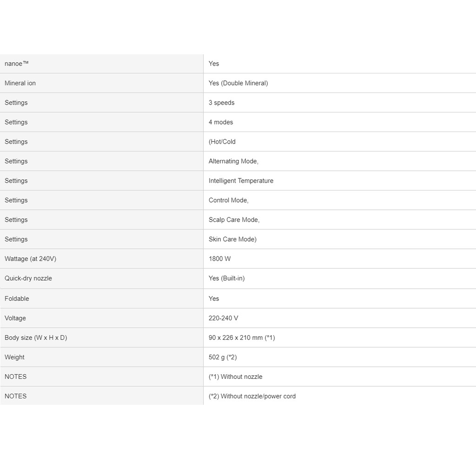Image resolution: width=476 pixels, height=476 pixels.
Task: Click the "Yes (Double Mineral)" value
Action: tap(238, 83)
